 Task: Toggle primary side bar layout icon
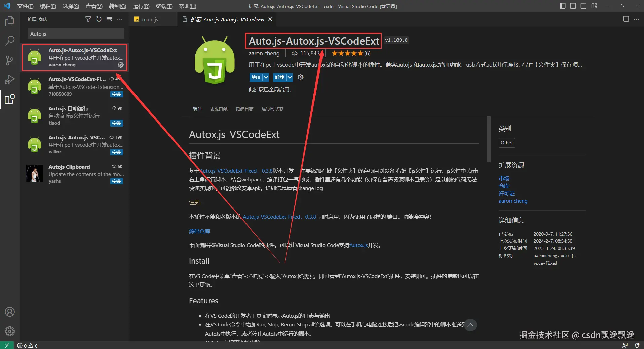(x=562, y=6)
